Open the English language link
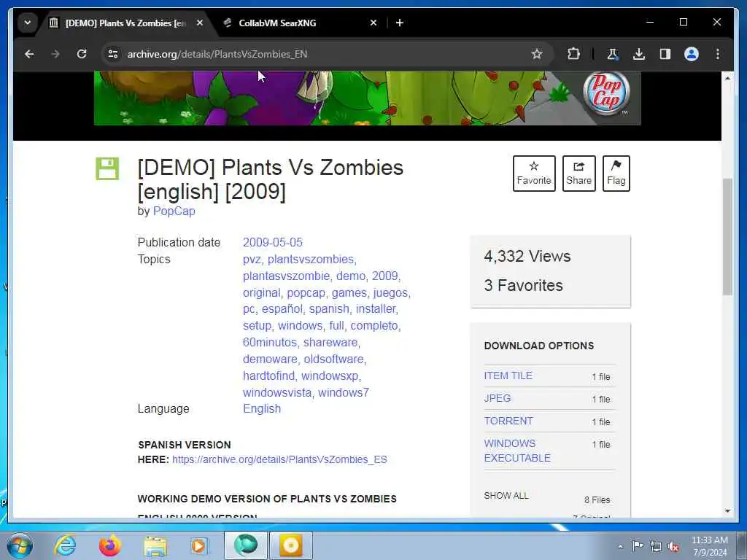747x560 pixels. point(262,408)
